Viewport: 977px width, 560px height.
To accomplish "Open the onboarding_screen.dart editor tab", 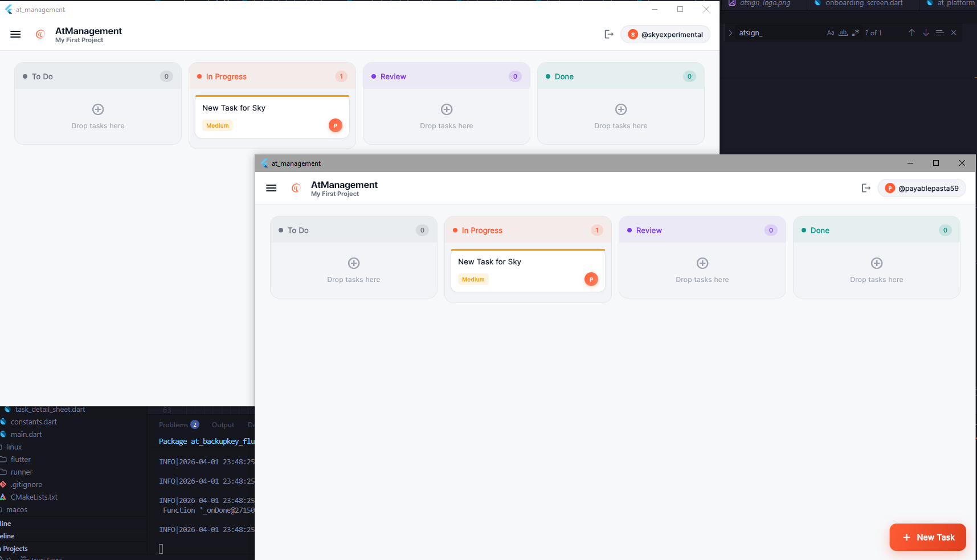I will [x=864, y=3].
